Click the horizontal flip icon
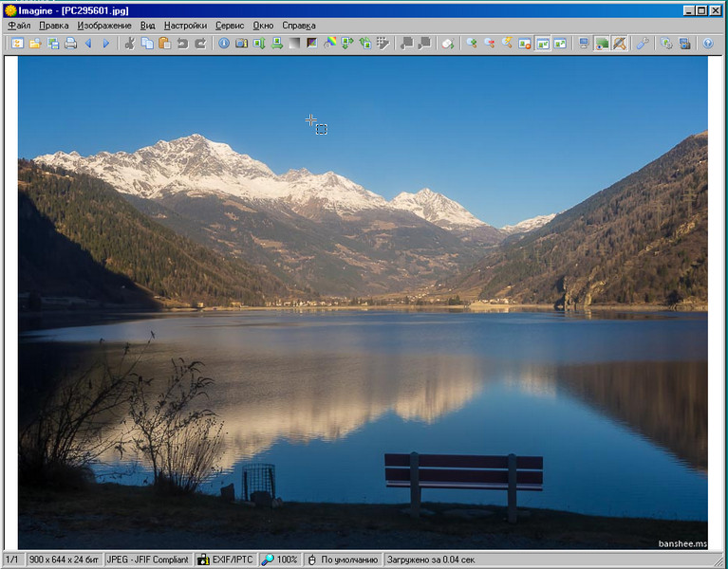Screen dimensions: 728x569 coord(277,43)
